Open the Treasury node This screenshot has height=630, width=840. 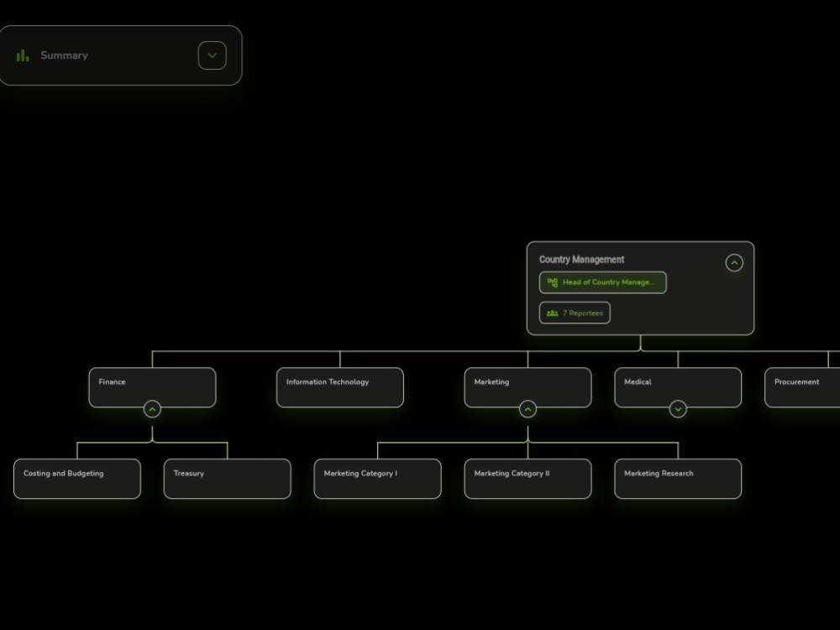click(227, 479)
